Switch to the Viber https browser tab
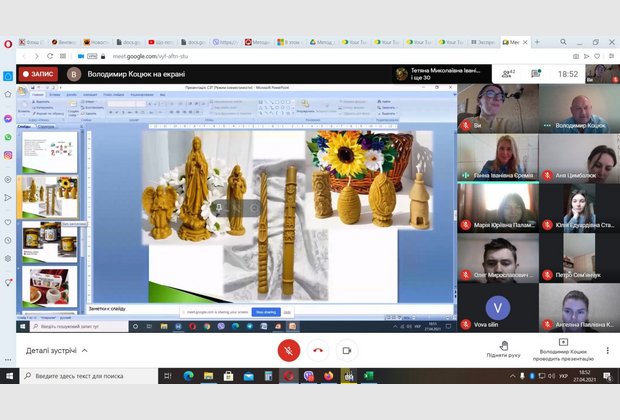This screenshot has height=420, width=620. [226, 42]
